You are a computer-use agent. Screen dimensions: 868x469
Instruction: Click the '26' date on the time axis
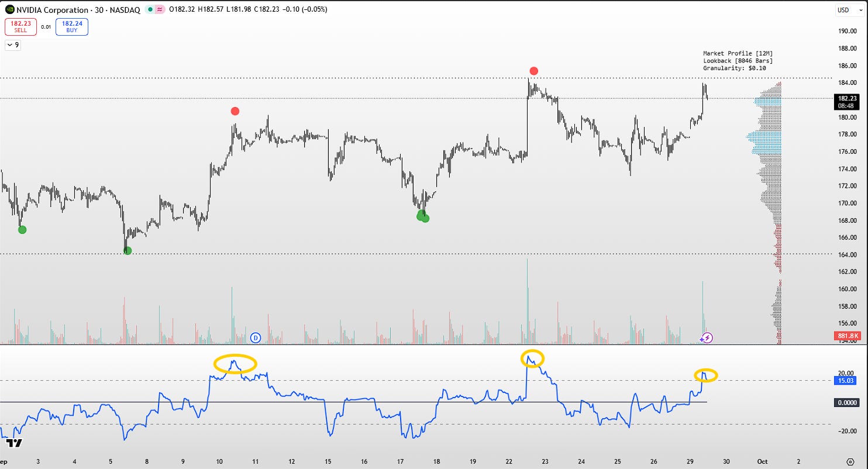(654, 461)
